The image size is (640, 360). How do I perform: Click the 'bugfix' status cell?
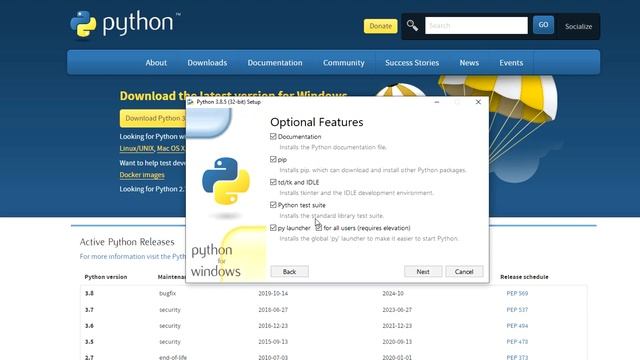coord(167,293)
